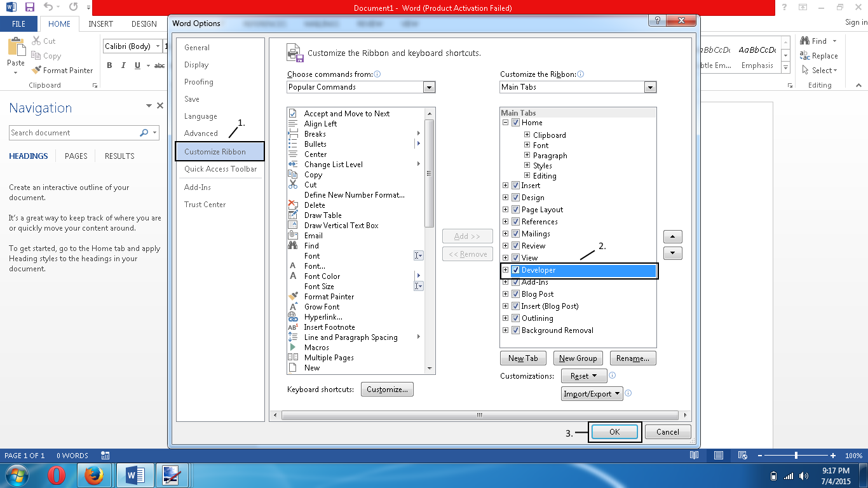This screenshot has width=868, height=488.
Task: Click the New Tab button
Action: [x=523, y=358]
